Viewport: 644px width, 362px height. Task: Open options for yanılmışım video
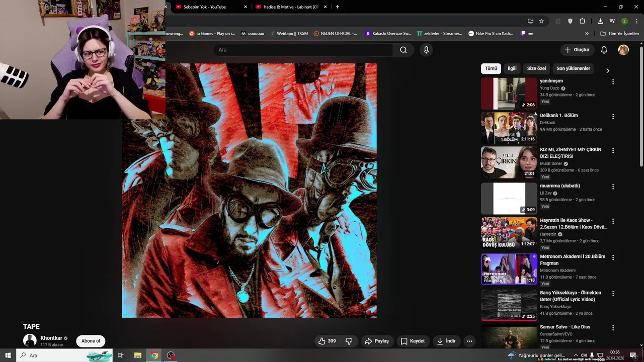click(613, 81)
